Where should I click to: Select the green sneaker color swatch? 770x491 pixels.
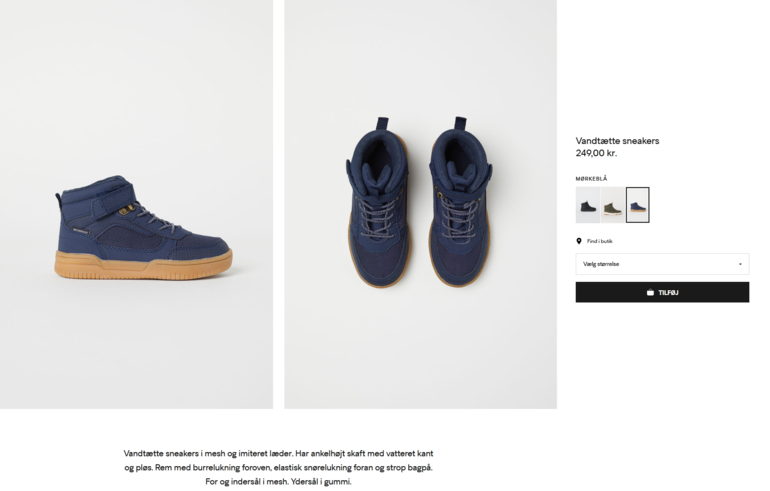pyautogui.click(x=613, y=205)
